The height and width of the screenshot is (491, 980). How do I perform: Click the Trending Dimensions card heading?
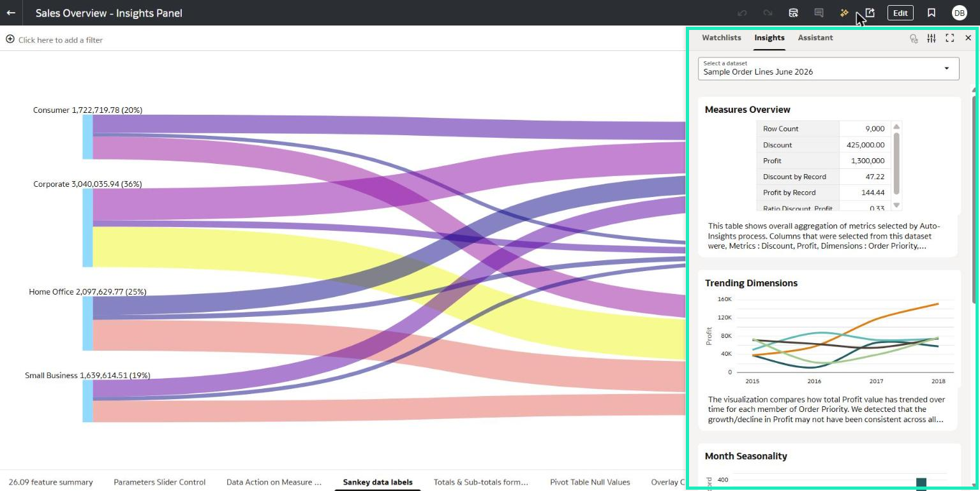pos(751,283)
